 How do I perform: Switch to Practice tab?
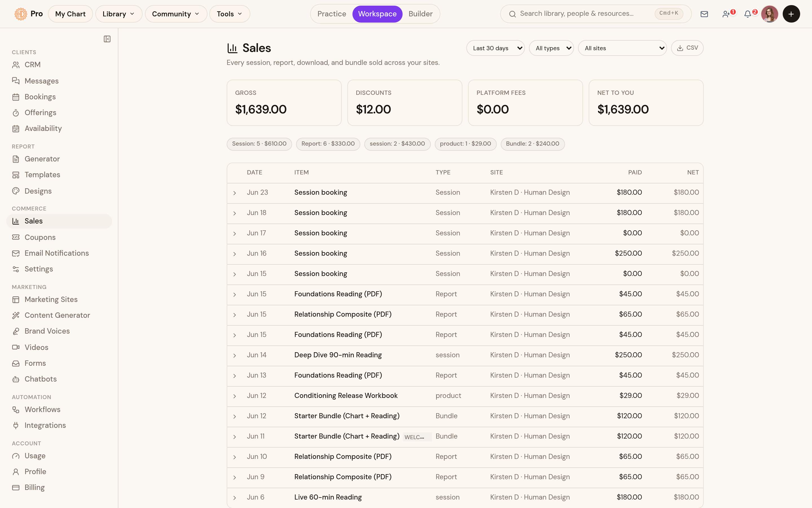tap(332, 14)
